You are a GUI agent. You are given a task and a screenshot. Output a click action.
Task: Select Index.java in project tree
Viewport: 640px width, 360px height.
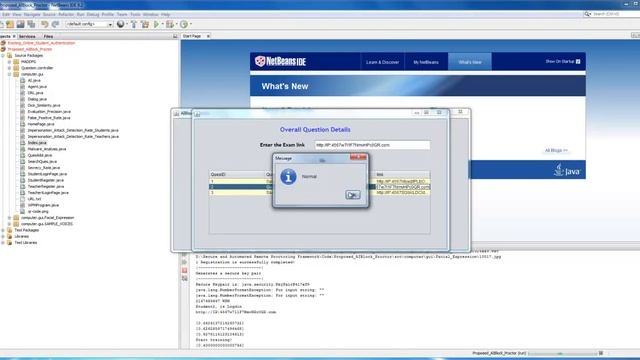point(37,143)
